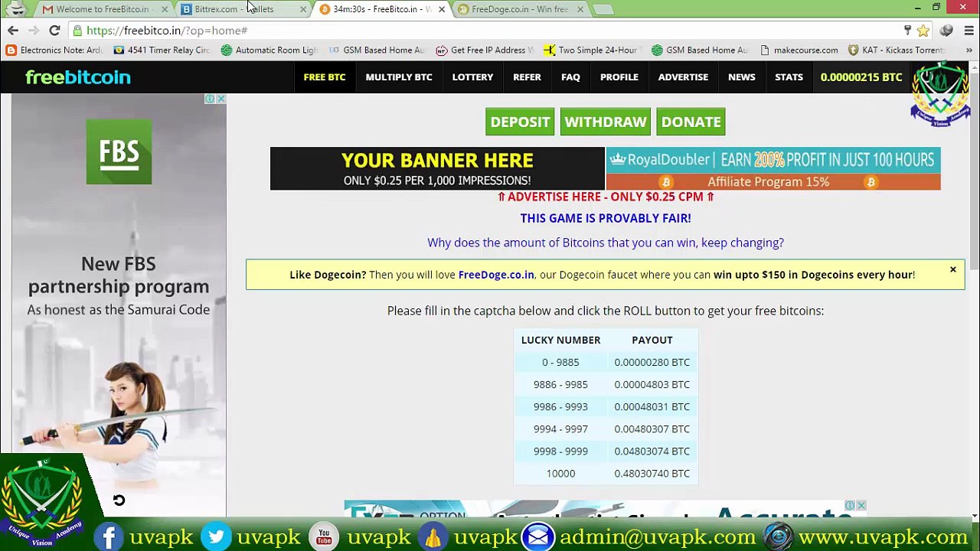
Task: Click the 0.00000215 BTC balance
Action: pyautogui.click(x=861, y=77)
